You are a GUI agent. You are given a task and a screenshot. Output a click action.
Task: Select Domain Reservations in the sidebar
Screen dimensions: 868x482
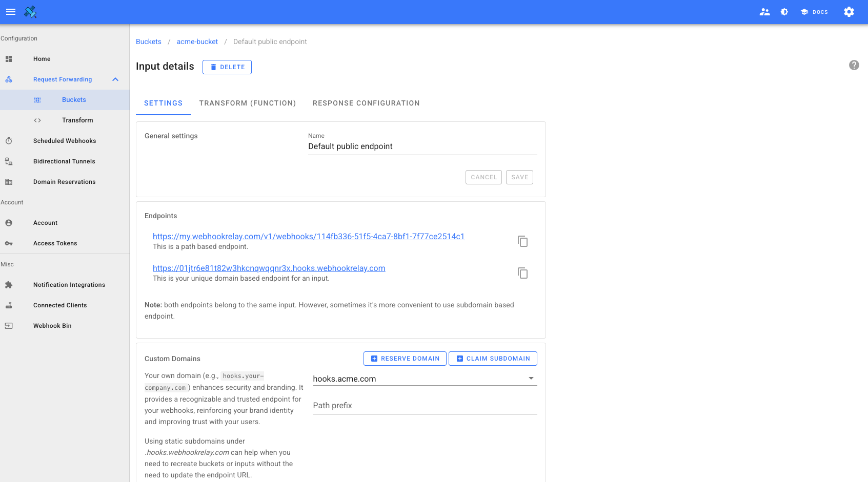click(64, 182)
